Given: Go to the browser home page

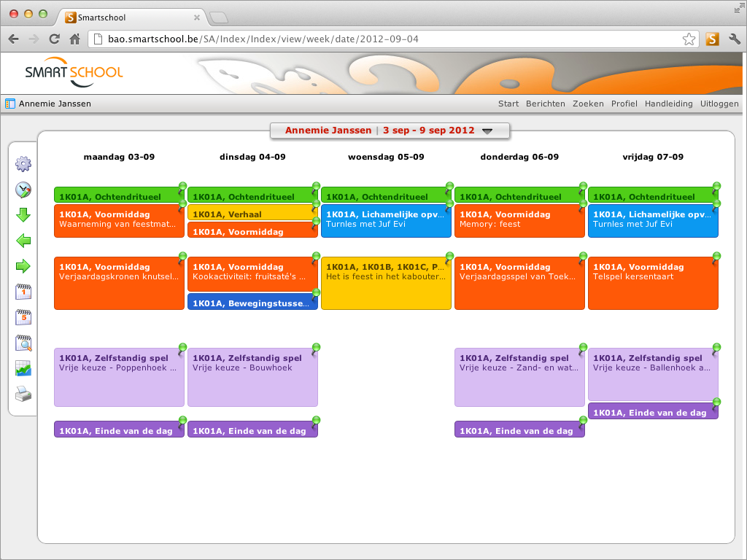Looking at the screenshot, I should [x=75, y=39].
